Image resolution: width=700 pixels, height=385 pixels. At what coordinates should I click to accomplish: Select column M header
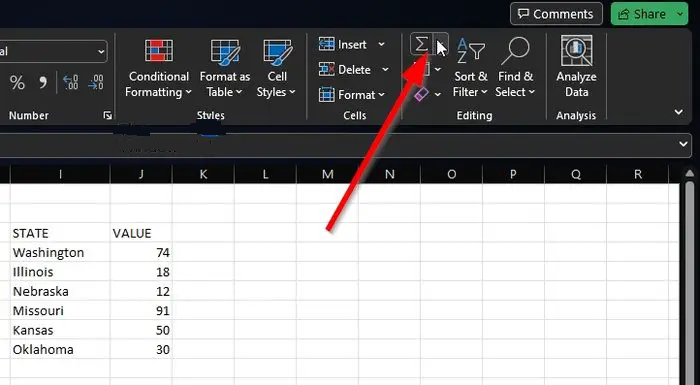point(328,174)
